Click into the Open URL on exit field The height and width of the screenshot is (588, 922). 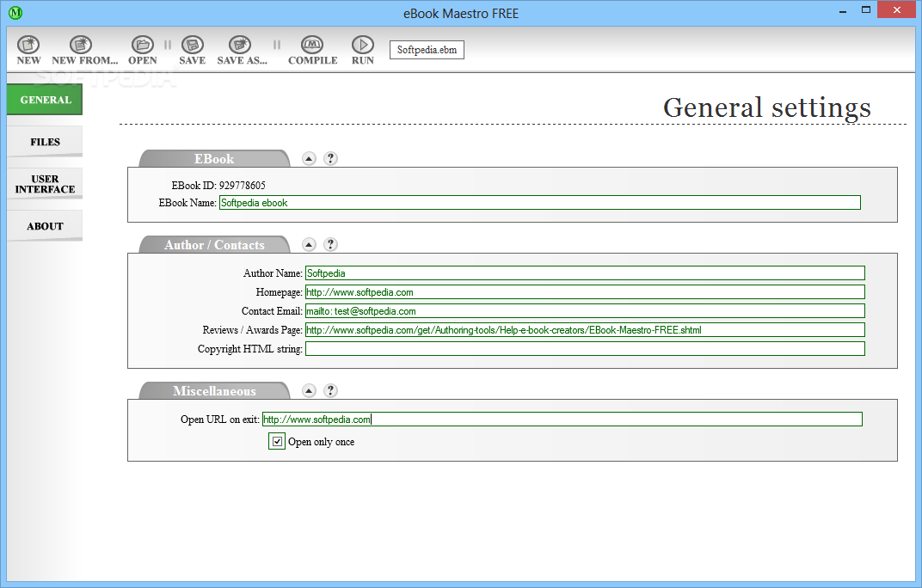562,420
